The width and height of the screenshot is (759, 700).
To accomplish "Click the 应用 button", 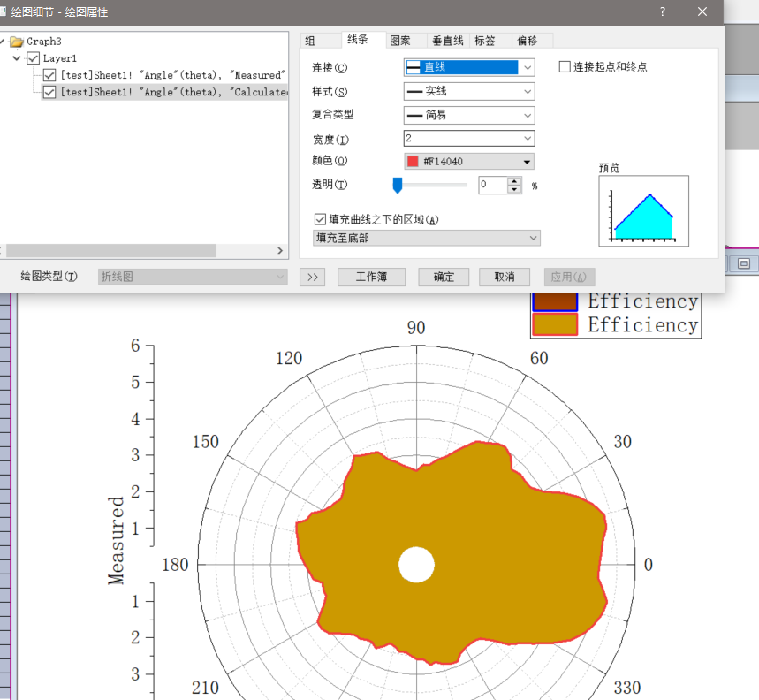I will pos(569,278).
